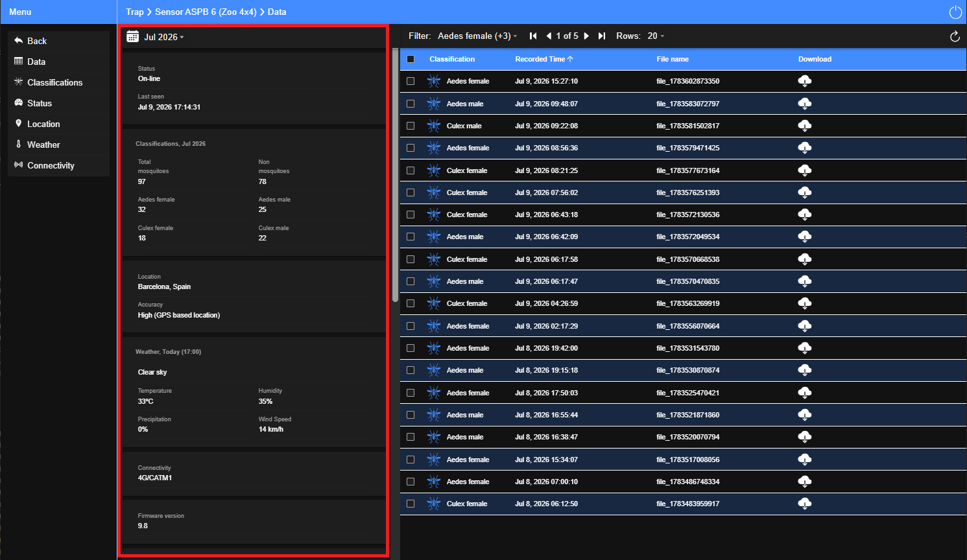Click the 4G/CATM1 connectivity value
The width and height of the screenshot is (967, 560).
click(155, 478)
